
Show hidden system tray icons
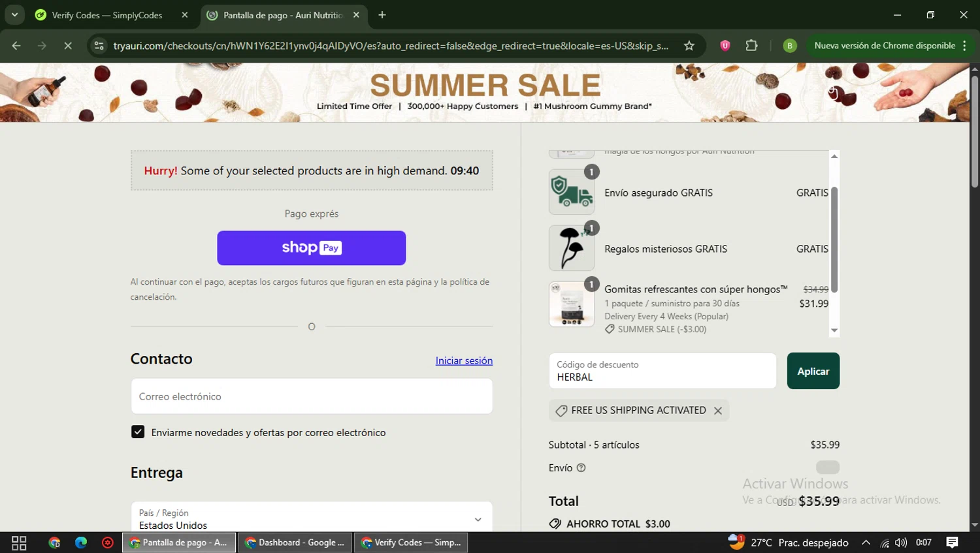[866, 543]
